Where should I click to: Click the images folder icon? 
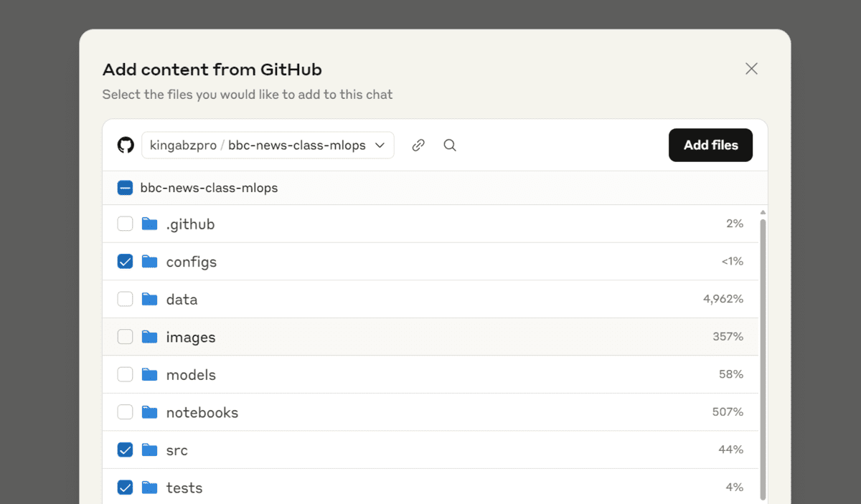(x=149, y=337)
